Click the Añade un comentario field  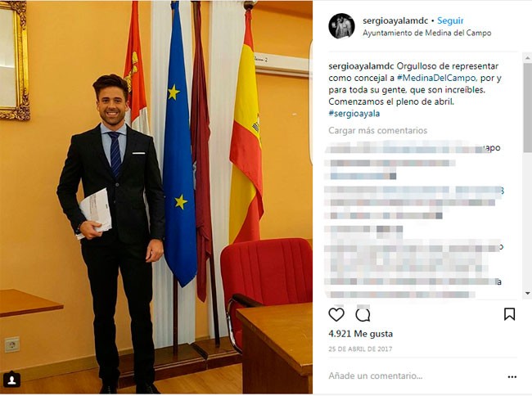pyautogui.click(x=414, y=376)
